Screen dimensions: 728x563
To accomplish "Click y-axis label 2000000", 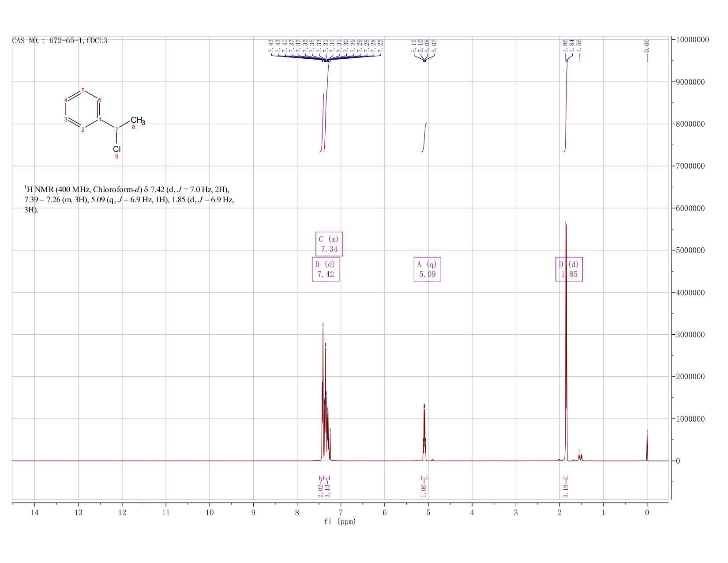I will pos(690,377).
